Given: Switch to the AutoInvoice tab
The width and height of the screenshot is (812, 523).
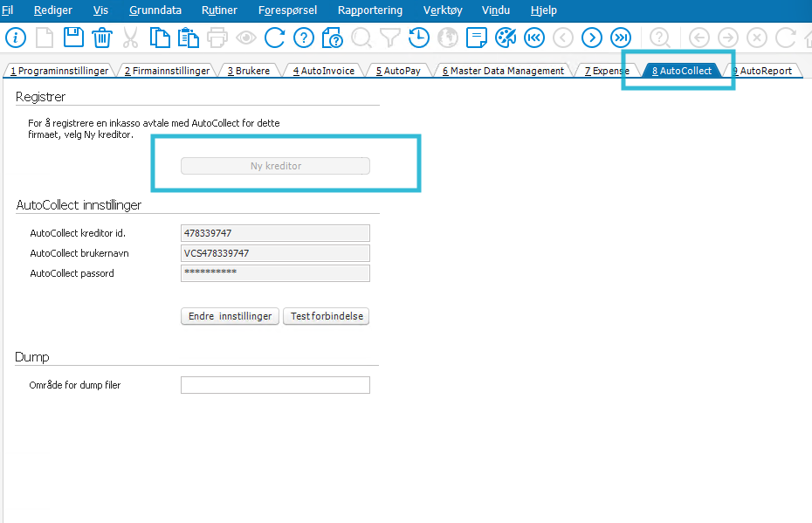Looking at the screenshot, I should tap(324, 71).
